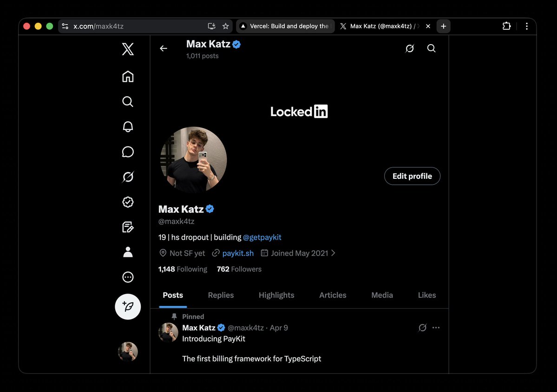Switch to the Highlights tab
557x392 pixels.
tap(276, 295)
